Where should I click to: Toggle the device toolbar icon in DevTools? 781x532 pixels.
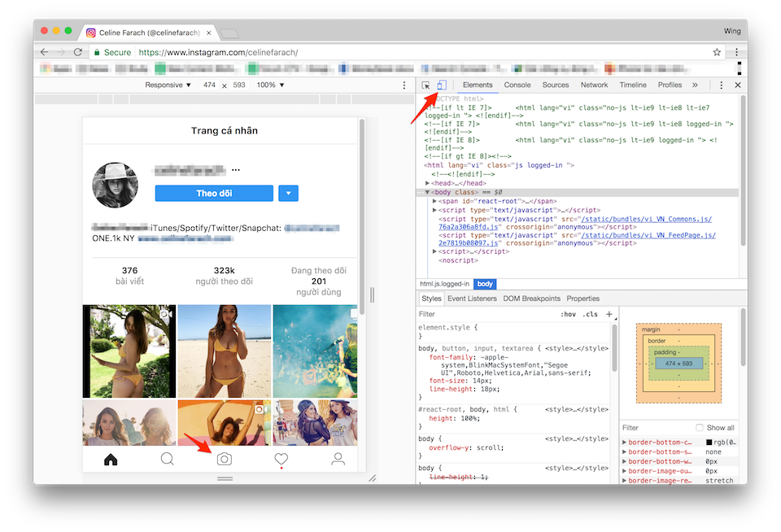(442, 85)
